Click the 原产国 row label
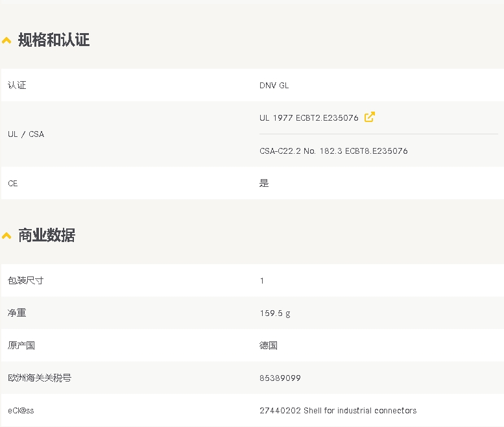The width and height of the screenshot is (504, 427). click(x=21, y=346)
